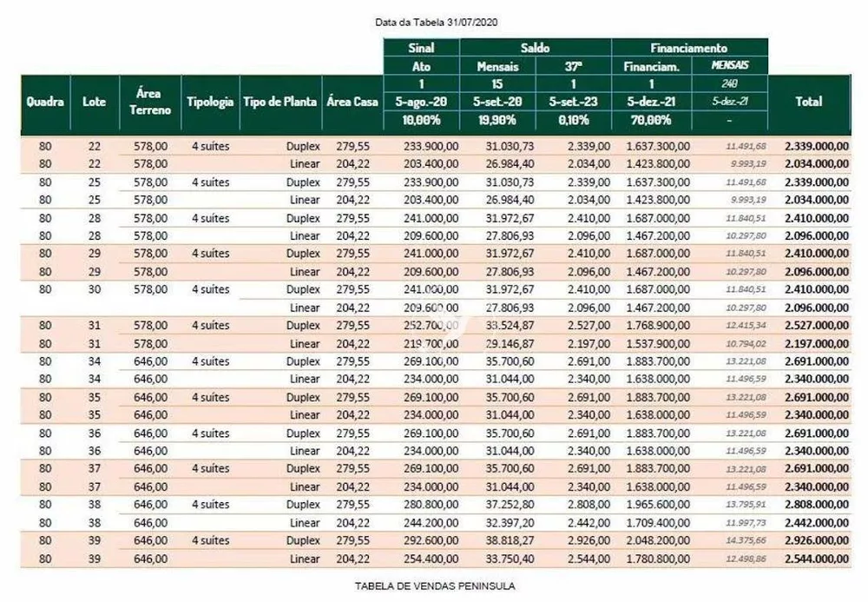Click the Mensais sub-header under Saldo
The image size is (868, 602).
tap(497, 67)
